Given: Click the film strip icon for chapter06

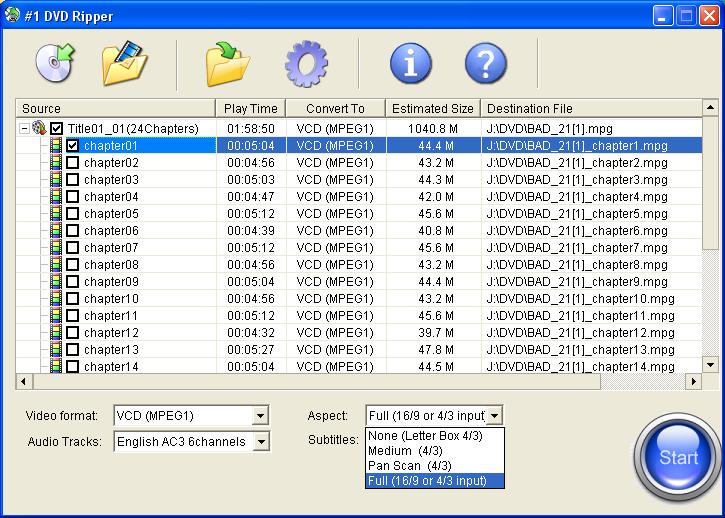Looking at the screenshot, I should [55, 230].
